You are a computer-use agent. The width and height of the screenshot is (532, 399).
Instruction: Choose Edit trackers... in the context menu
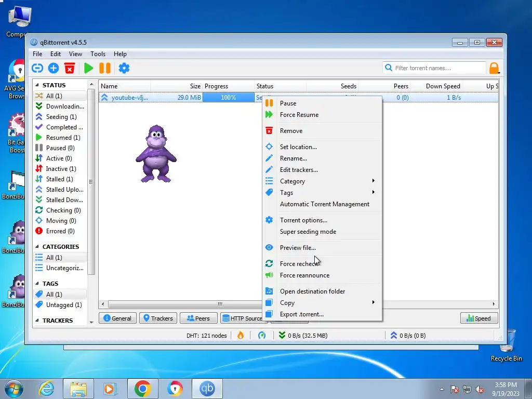(x=322, y=170)
